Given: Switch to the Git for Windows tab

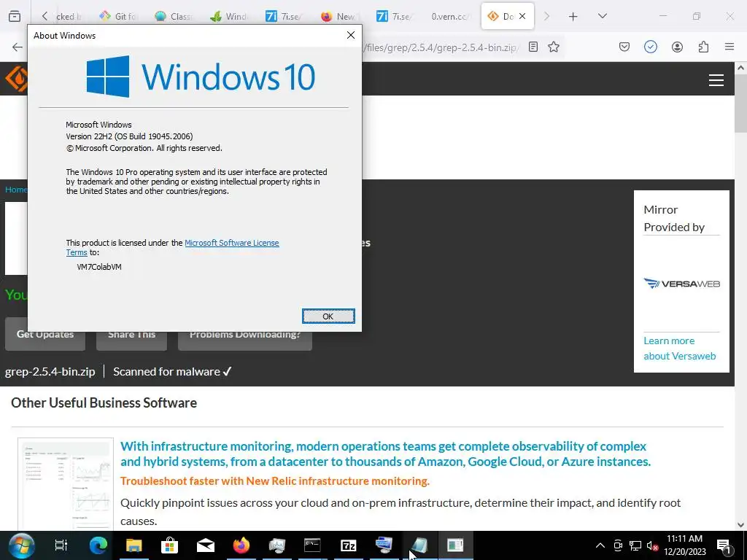Looking at the screenshot, I should 118,16.
